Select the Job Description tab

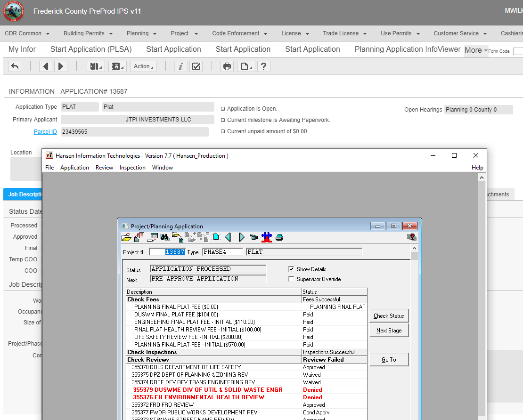tap(23, 194)
